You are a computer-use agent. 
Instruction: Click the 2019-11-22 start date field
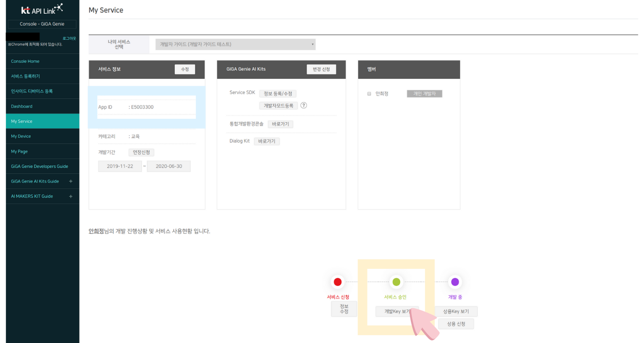(x=120, y=166)
